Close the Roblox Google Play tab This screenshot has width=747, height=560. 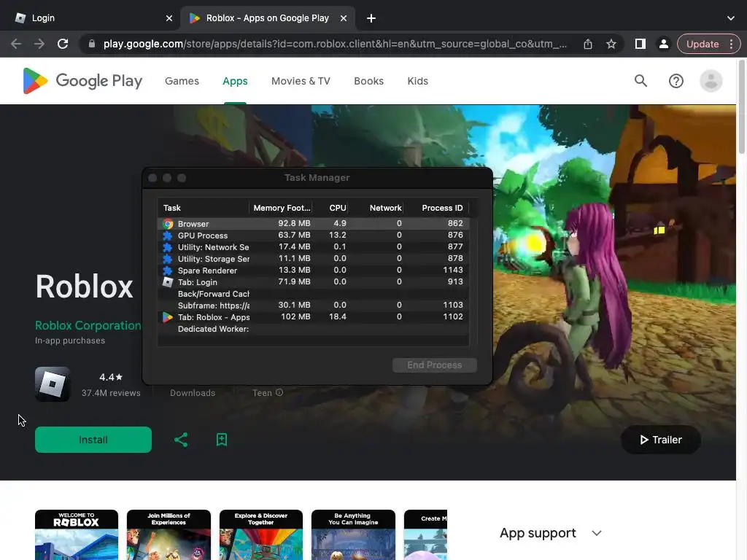tap(344, 18)
